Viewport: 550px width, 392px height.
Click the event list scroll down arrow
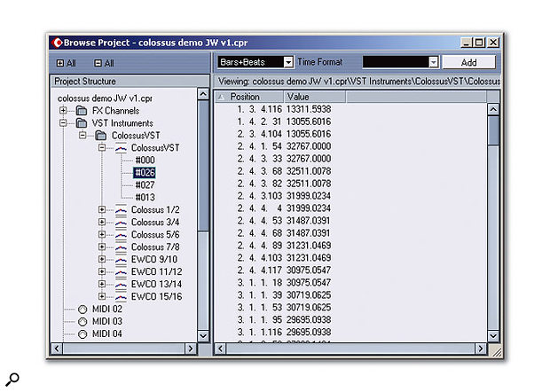click(x=493, y=336)
